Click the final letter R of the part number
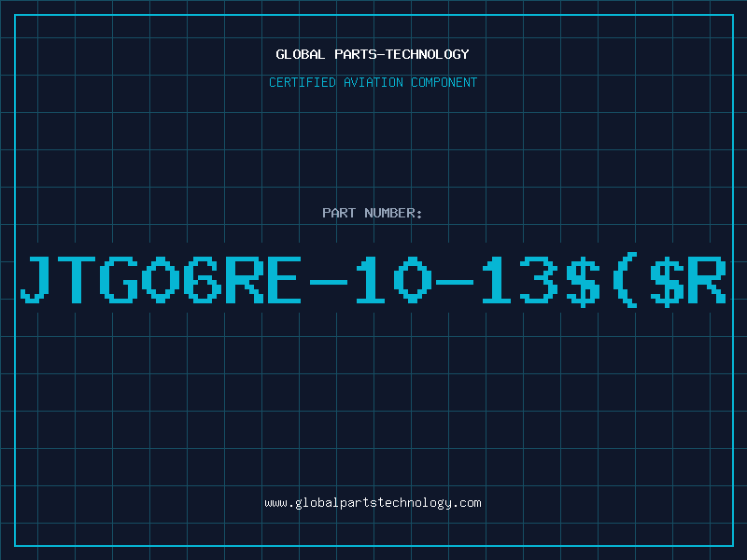This screenshot has height=560, width=747. click(x=708, y=280)
